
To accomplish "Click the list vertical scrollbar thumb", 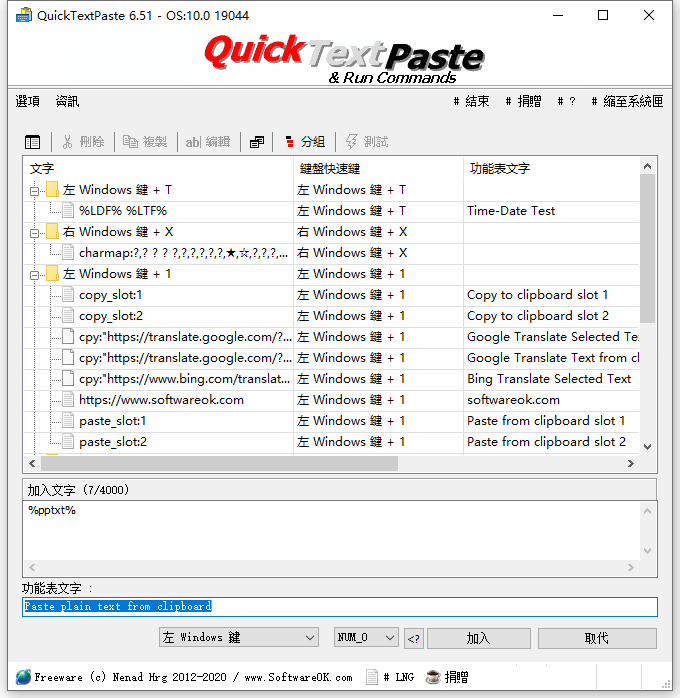I will click(648, 248).
